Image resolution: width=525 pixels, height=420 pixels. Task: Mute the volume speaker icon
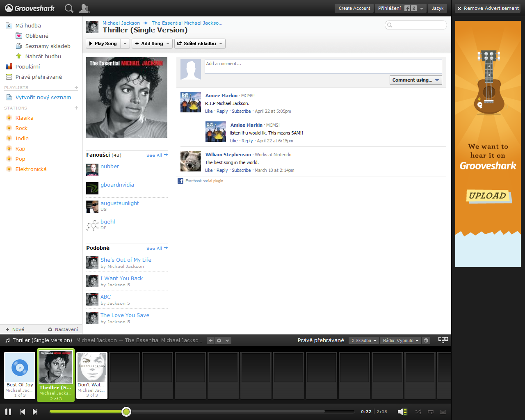(x=402, y=412)
